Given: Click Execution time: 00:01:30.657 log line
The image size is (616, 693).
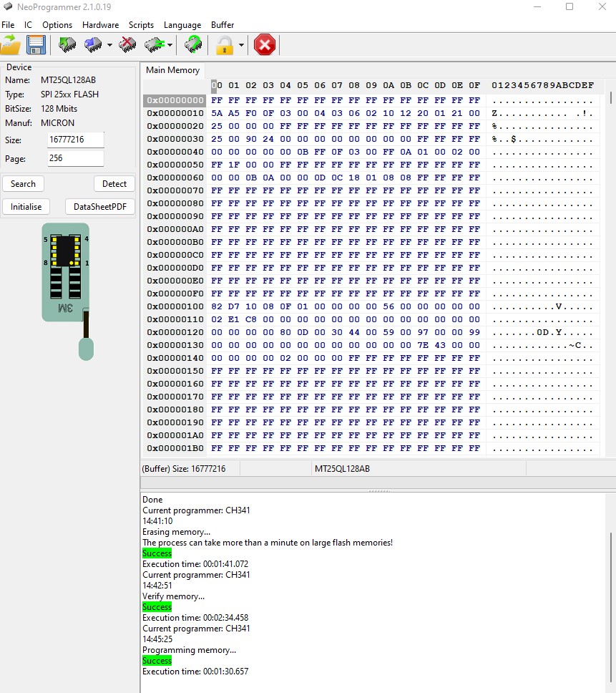Looking at the screenshot, I should 195,672.
